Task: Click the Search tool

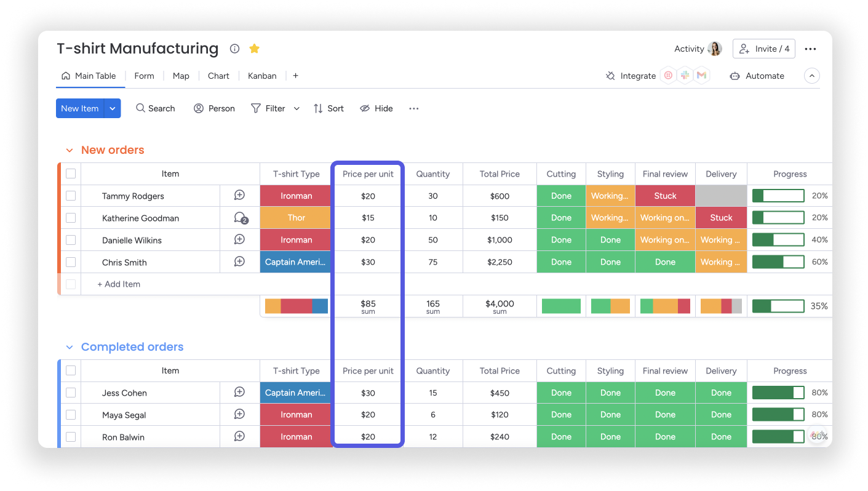Action: [156, 108]
